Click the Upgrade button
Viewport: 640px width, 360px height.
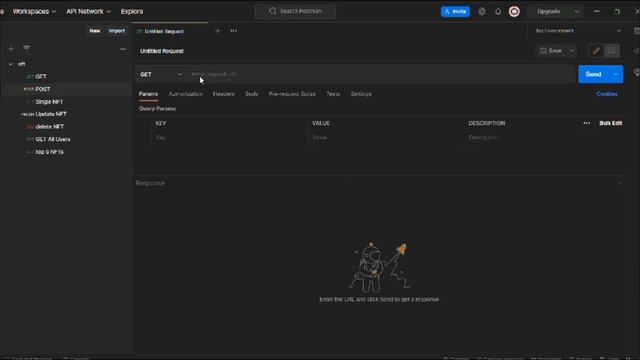549,11
